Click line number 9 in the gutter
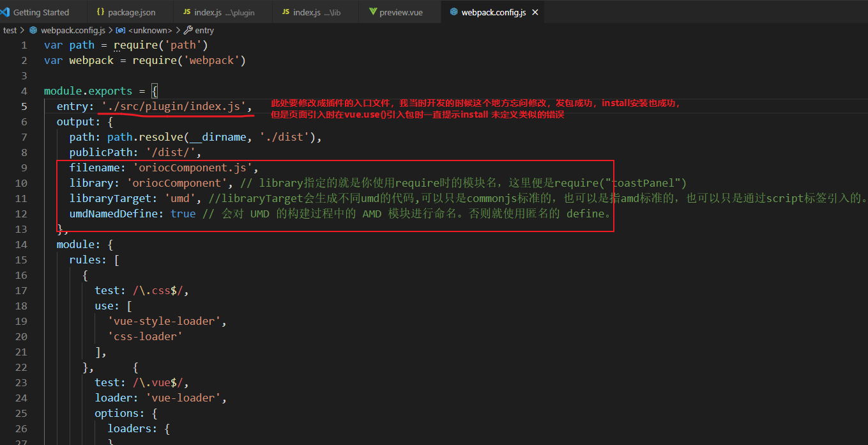The width and height of the screenshot is (868, 445). 24,168
